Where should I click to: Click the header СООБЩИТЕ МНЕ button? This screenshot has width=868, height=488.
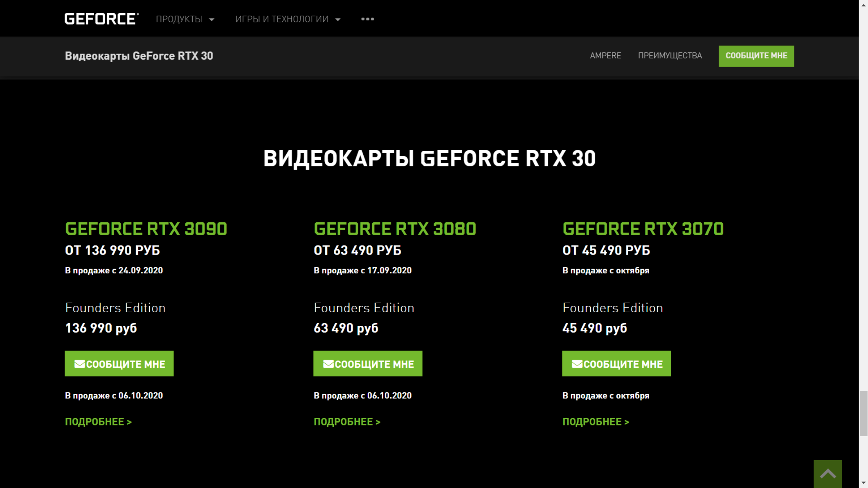pos(756,56)
